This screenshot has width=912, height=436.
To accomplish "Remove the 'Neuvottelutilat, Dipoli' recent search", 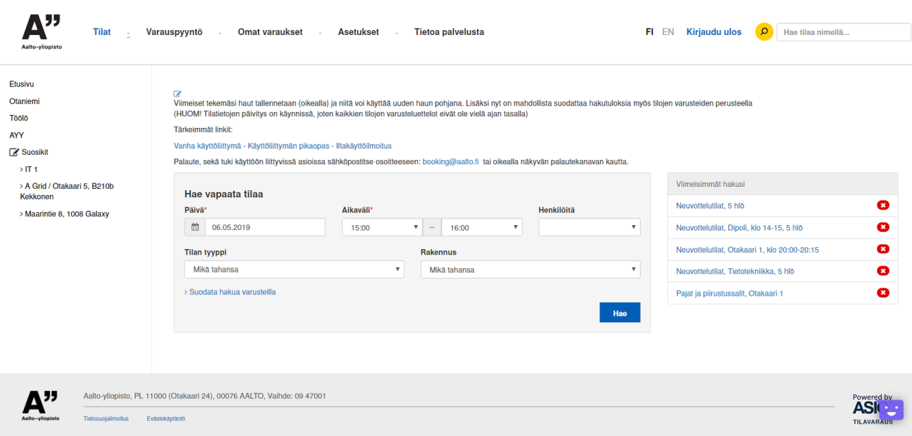I will [882, 227].
